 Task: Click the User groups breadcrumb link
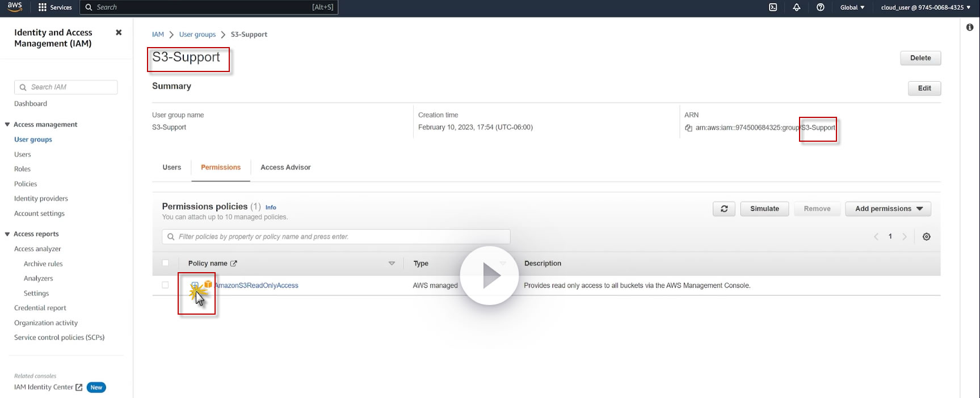(x=197, y=35)
